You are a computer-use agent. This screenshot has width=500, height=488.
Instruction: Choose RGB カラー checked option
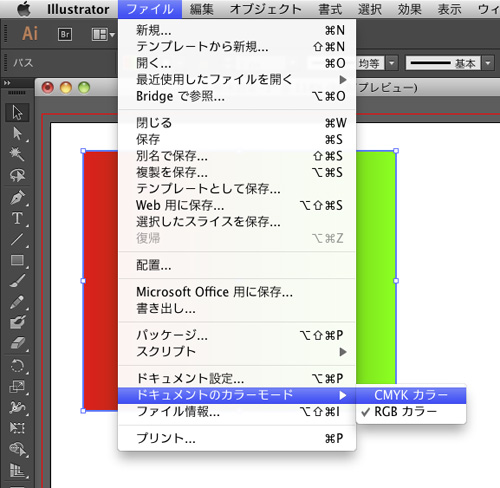tap(411, 412)
